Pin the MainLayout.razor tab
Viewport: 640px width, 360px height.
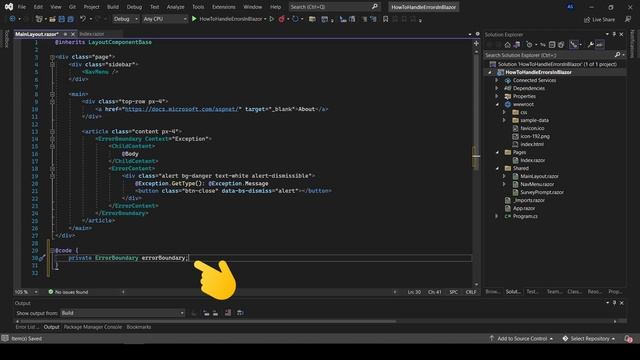65,34
